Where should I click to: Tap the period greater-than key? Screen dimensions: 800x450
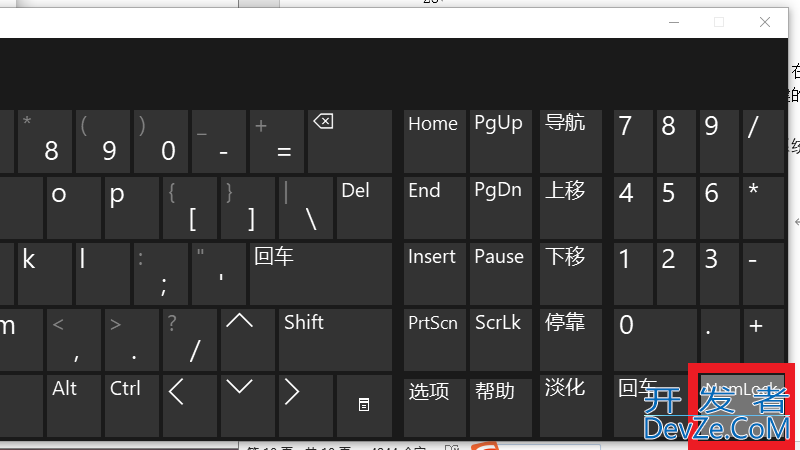[132, 340]
